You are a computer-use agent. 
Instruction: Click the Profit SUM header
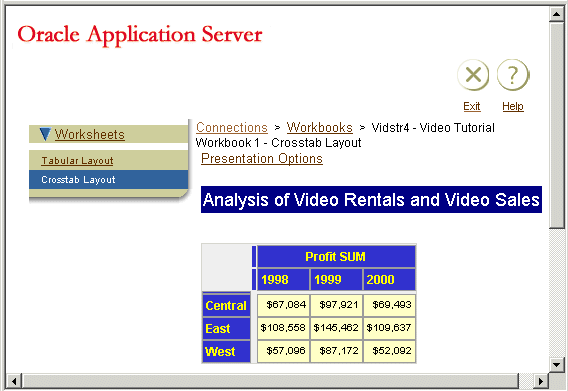[x=336, y=257]
